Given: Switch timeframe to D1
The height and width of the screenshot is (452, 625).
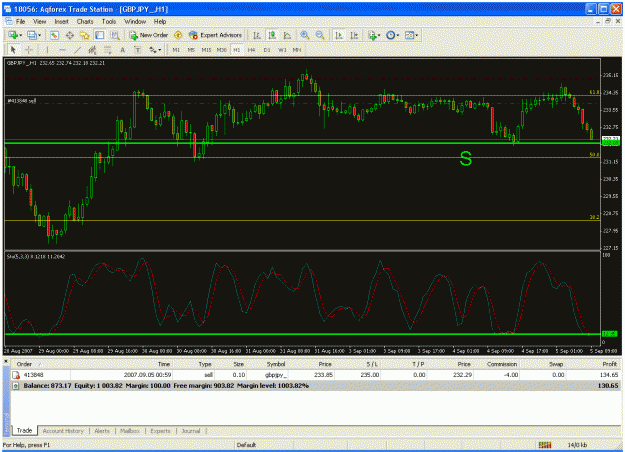Looking at the screenshot, I should [267, 50].
